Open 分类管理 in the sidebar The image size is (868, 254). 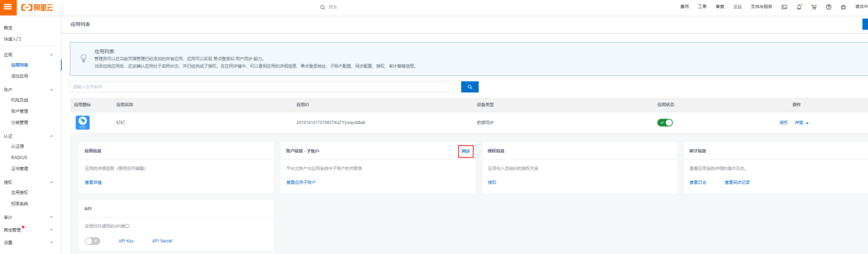[20, 123]
